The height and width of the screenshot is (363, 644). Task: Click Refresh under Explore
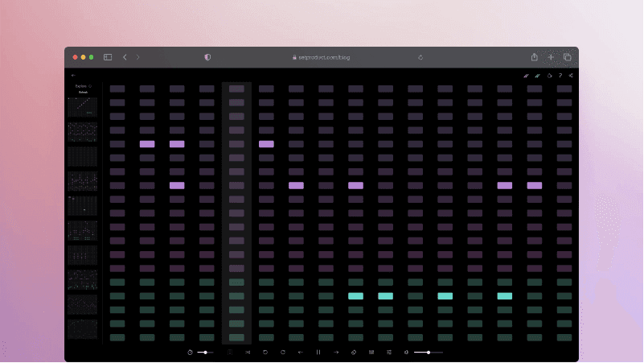tap(83, 93)
